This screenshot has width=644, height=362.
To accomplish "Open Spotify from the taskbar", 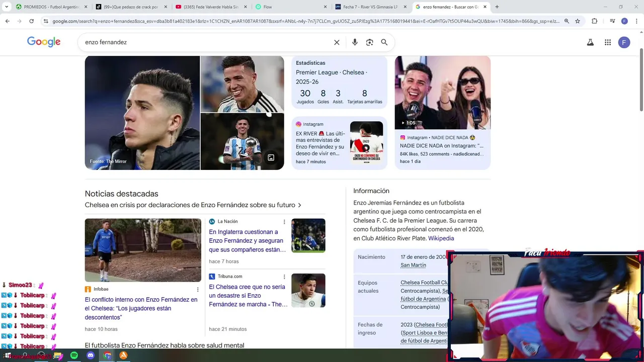I will click(74, 355).
